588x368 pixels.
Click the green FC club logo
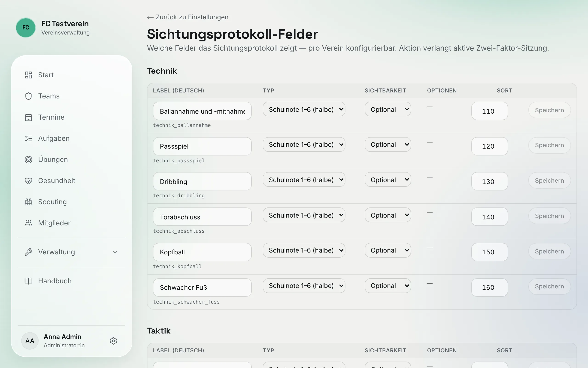pos(26,28)
